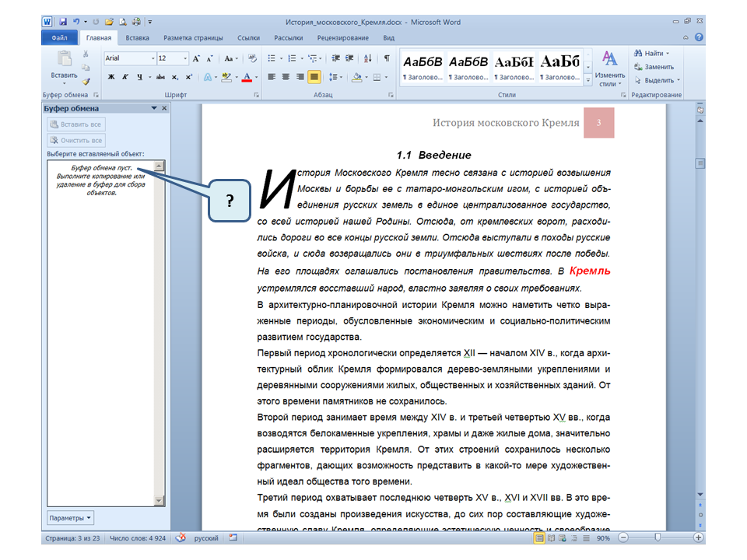Image resolution: width=747 pixels, height=560 pixels.
Task: Open the font size dropdown
Action: (184, 58)
